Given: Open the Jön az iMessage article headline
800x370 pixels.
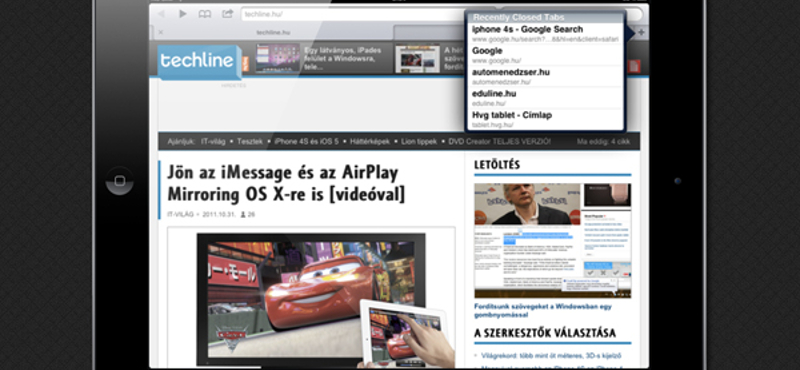Looking at the screenshot, I should (x=286, y=184).
